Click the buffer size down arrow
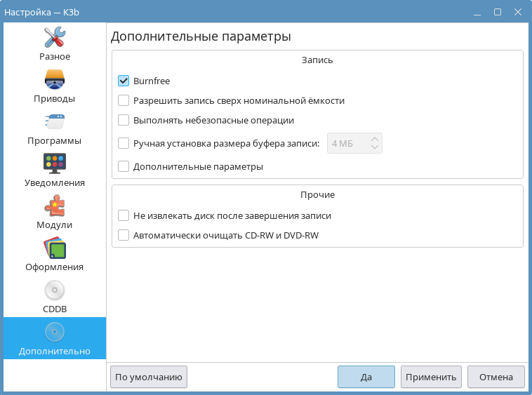 375,148
